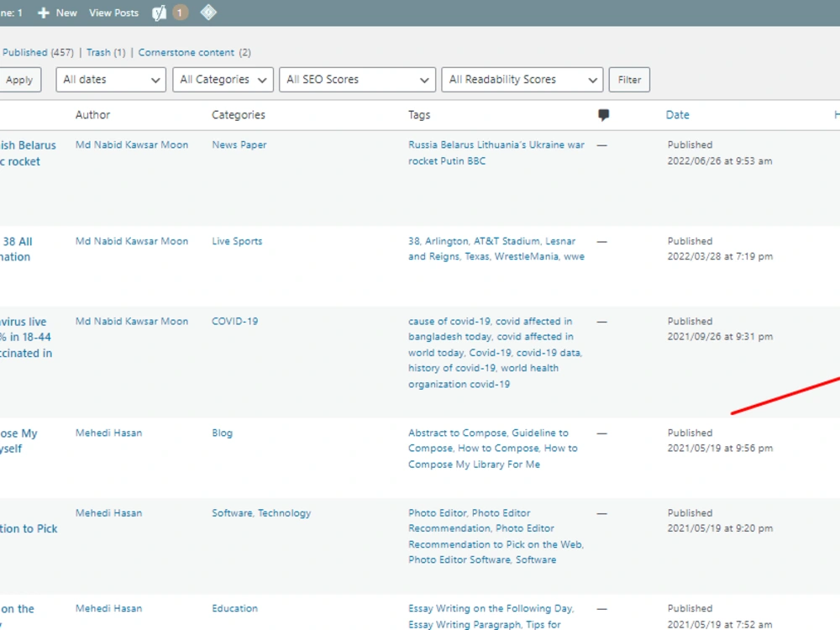Open COVID-19 category link
This screenshot has width=840, height=630.
click(234, 322)
